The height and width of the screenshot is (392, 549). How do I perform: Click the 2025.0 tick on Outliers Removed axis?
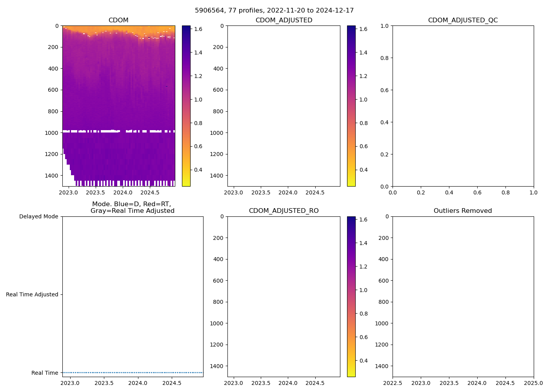[x=533, y=383]
